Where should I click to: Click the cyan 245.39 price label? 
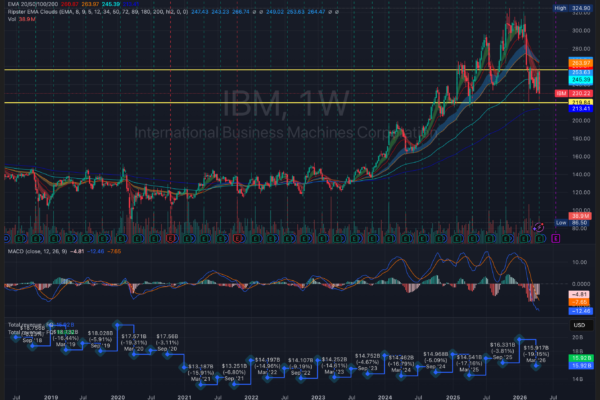coord(581,80)
